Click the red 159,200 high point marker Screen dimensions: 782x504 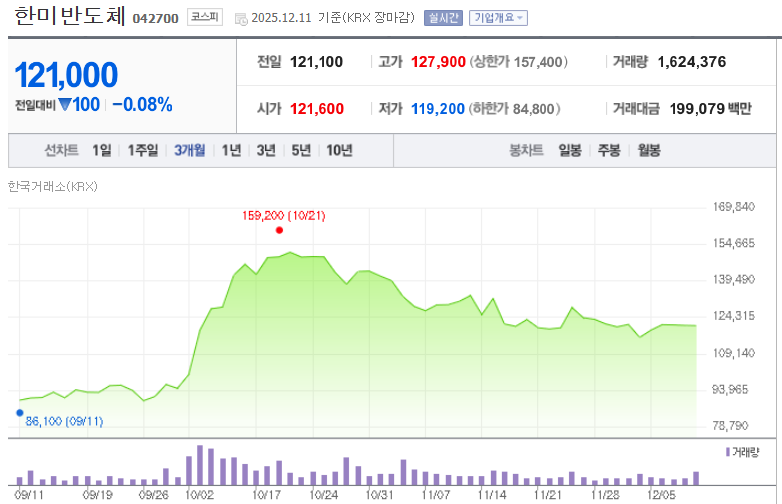coord(279,230)
